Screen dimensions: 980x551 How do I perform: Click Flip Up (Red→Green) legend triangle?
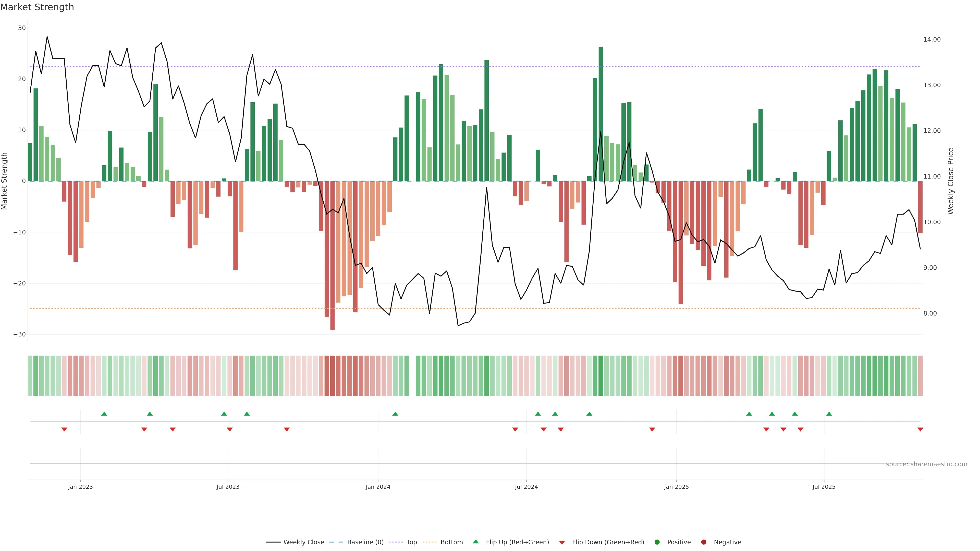(475, 542)
